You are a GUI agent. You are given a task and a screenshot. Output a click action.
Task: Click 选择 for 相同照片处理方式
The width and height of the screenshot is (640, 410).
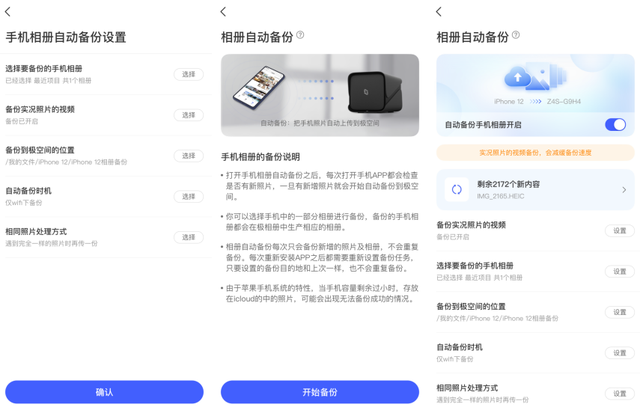click(189, 237)
